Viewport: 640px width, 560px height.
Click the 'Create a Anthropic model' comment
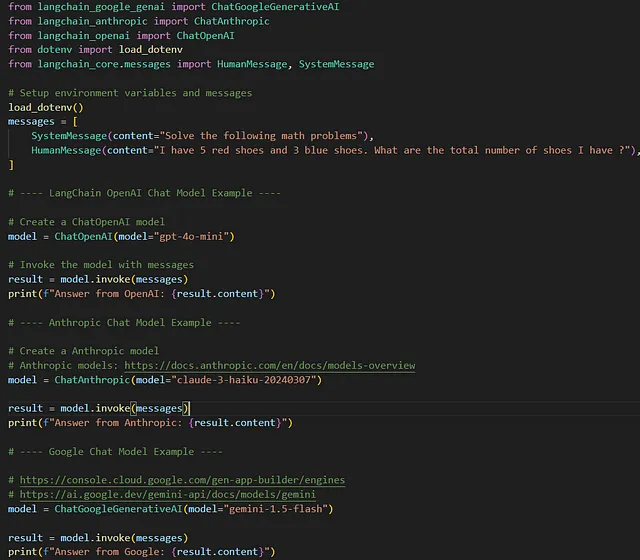coord(84,351)
